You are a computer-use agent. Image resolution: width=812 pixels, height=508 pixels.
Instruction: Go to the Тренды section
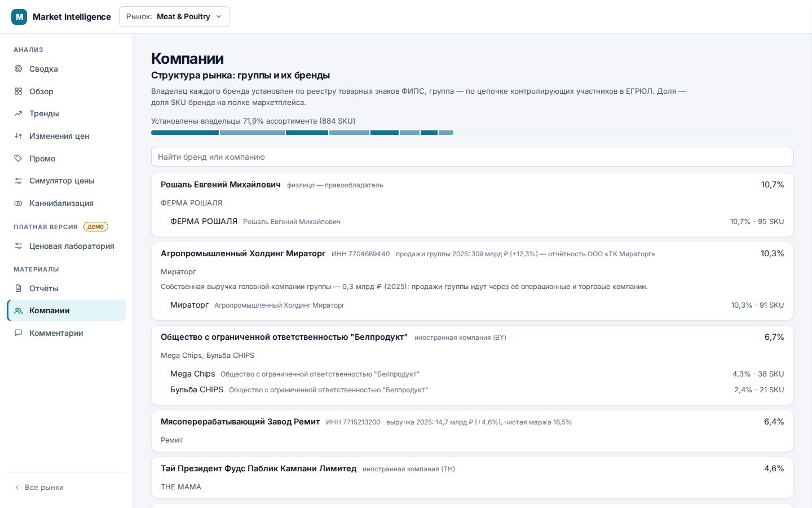(x=66, y=113)
